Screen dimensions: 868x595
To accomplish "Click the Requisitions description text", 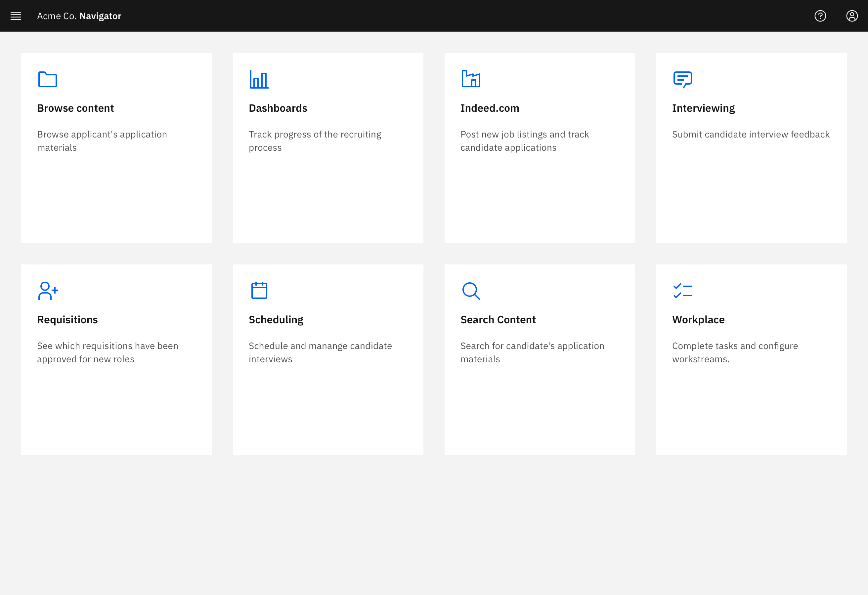I will tap(108, 352).
